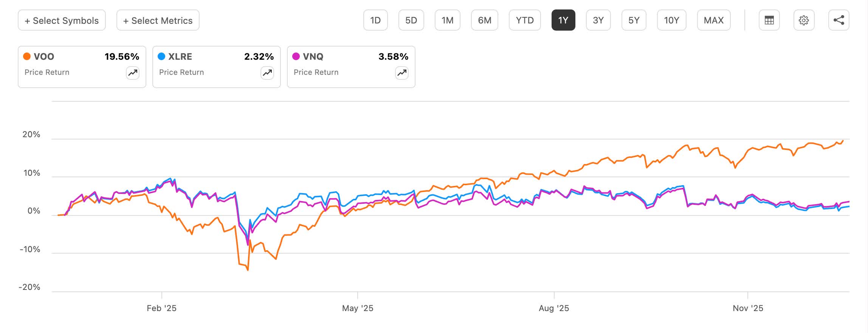The width and height of the screenshot is (868, 333).
Task: Select the 3Y range button
Action: pos(598,20)
